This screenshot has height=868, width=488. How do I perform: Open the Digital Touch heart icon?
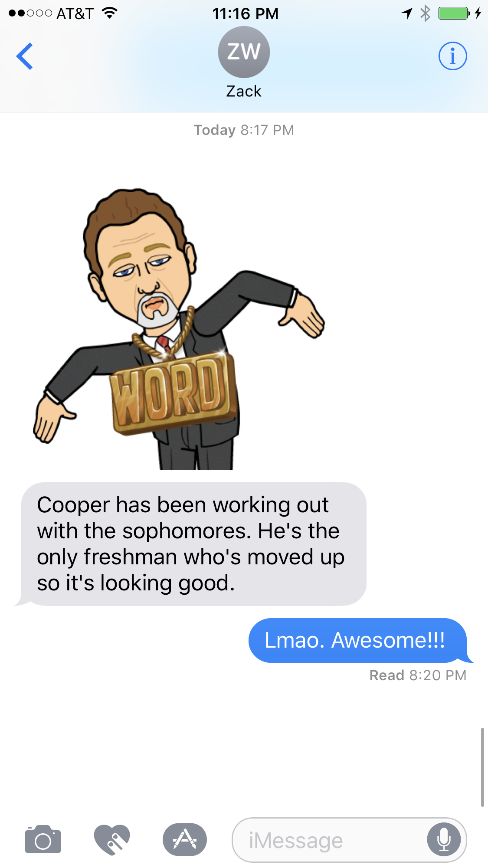(112, 839)
